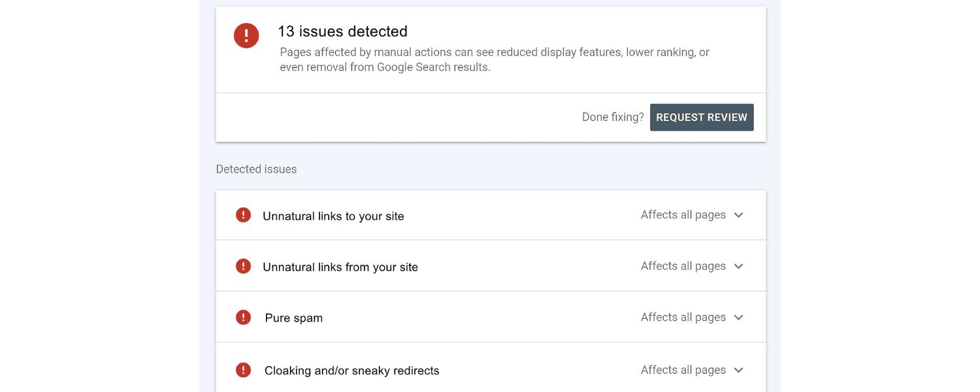
Task: Expand the Cloaking and/or sneaky redirects entry
Action: coord(738,369)
